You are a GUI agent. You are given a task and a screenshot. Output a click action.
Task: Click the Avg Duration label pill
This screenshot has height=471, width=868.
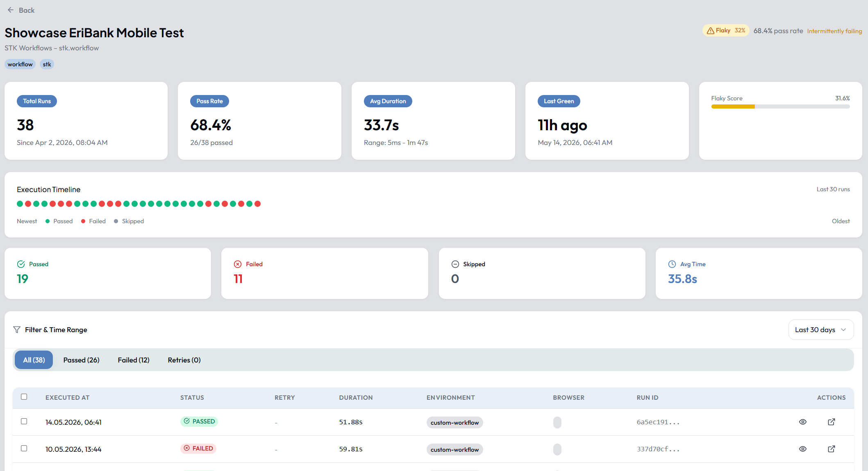[388, 101]
